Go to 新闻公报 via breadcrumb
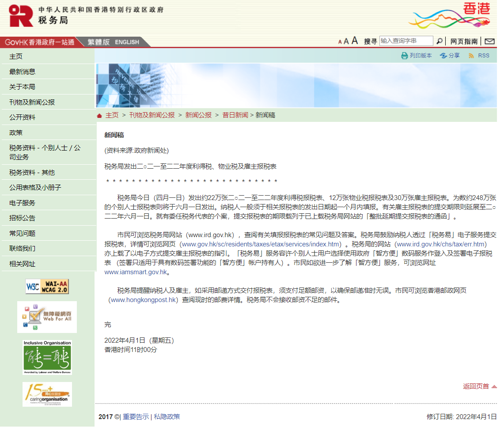 198,115
